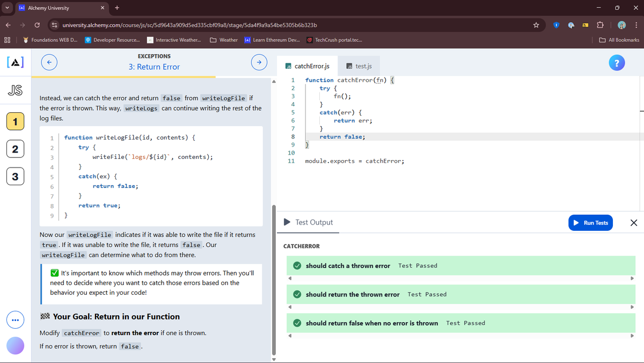The image size is (644, 363).
Task: Click the 'Your Goal: Return in our Function' heading
Action: [x=116, y=316]
